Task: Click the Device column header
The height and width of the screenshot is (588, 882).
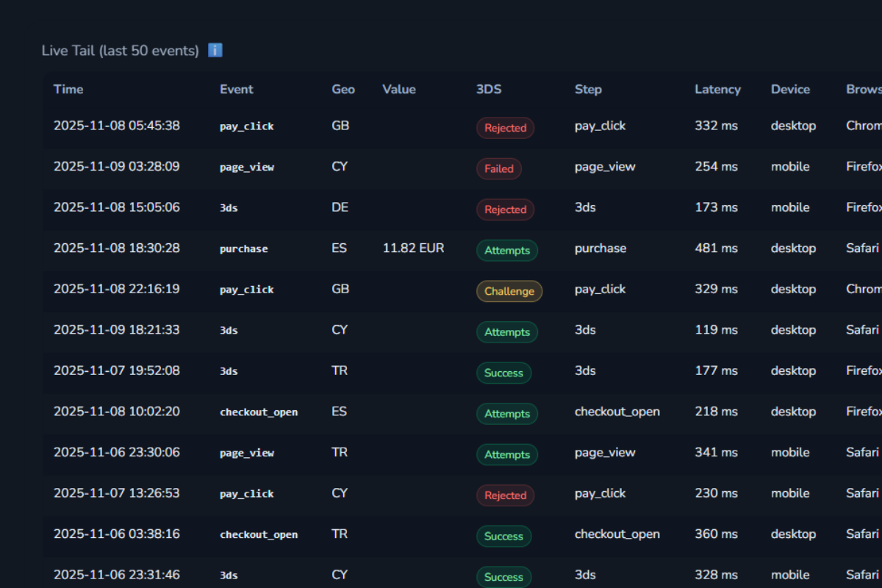Action: 790,89
